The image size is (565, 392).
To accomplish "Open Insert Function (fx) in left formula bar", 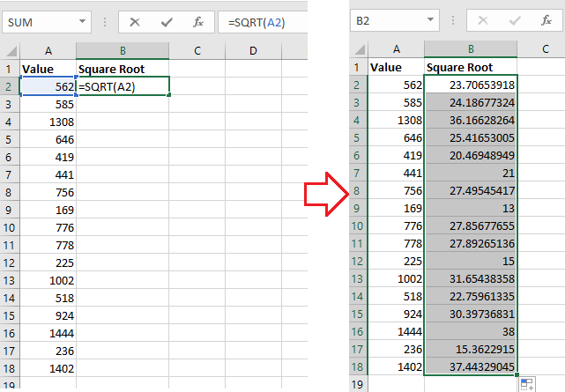I will point(198,20).
